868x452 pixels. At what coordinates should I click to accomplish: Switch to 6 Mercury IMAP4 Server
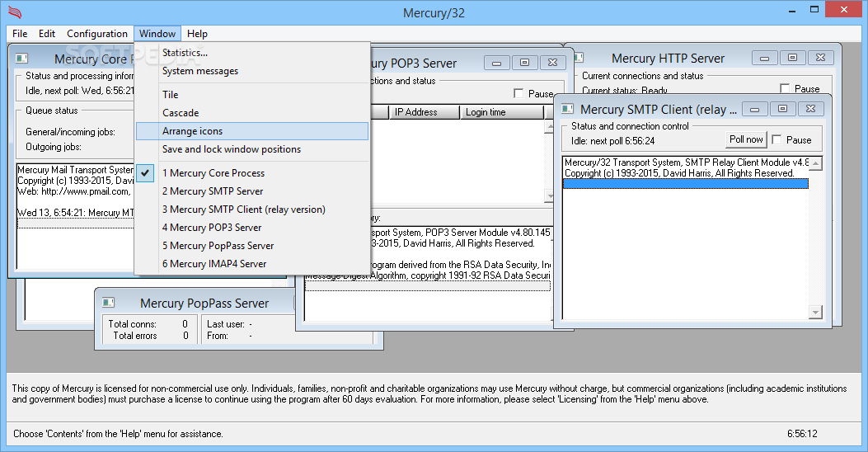pos(252,264)
